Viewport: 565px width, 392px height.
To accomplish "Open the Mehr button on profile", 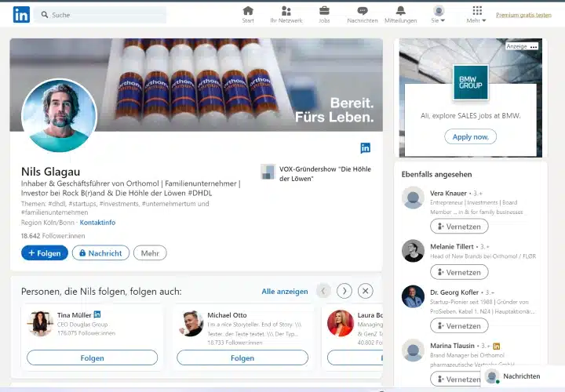I will click(150, 253).
